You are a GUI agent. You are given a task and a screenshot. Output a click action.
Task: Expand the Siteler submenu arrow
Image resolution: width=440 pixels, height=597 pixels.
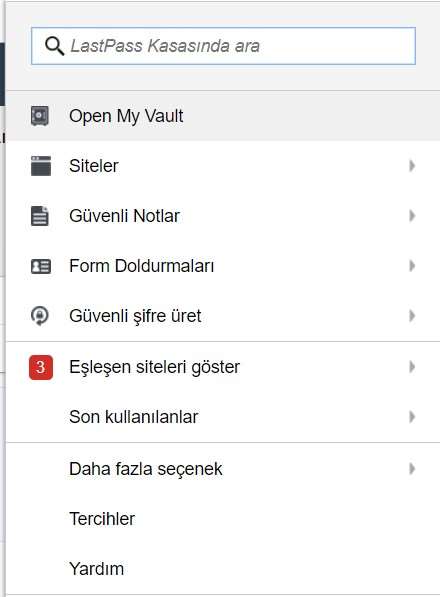[x=412, y=166]
